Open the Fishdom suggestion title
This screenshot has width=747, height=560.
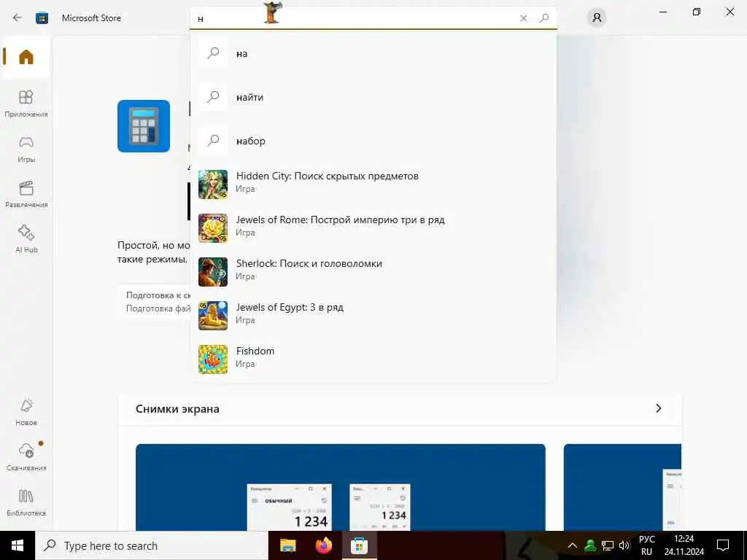(255, 351)
